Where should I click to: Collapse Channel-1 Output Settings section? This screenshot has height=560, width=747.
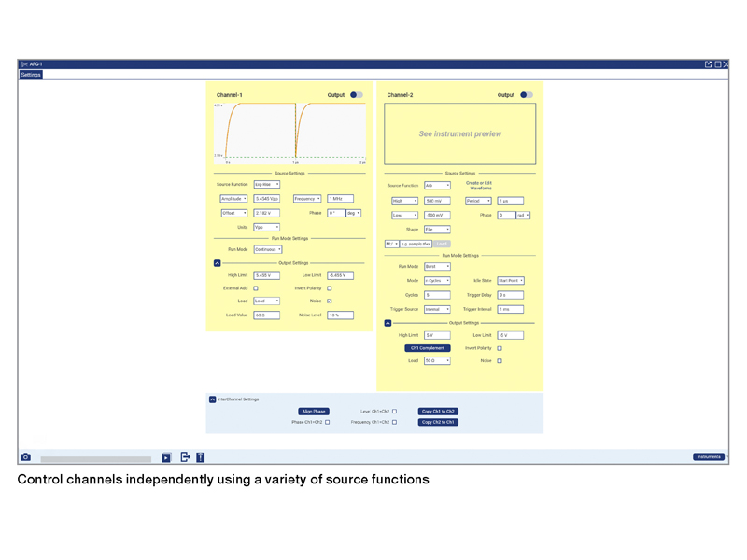[x=218, y=263]
